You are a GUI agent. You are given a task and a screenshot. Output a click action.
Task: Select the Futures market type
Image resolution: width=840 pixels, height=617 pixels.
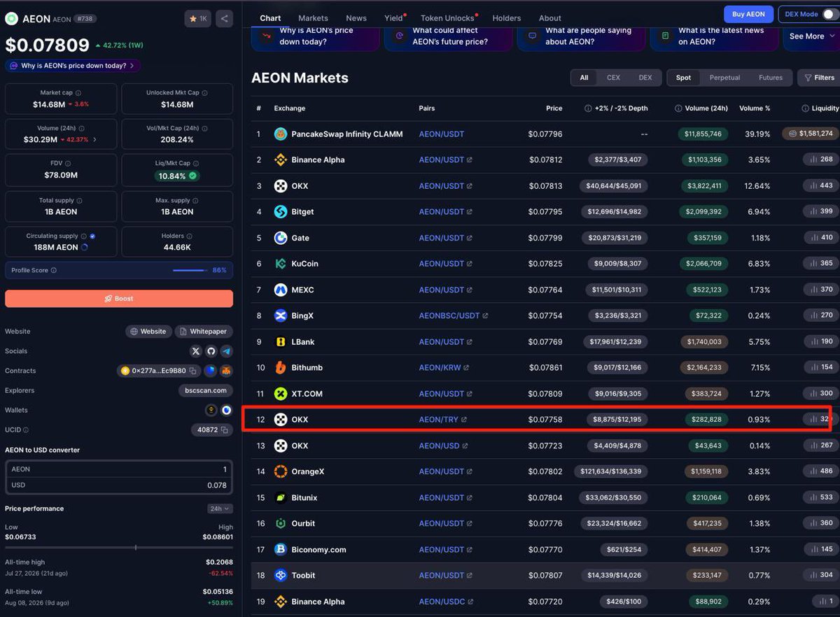pos(771,78)
